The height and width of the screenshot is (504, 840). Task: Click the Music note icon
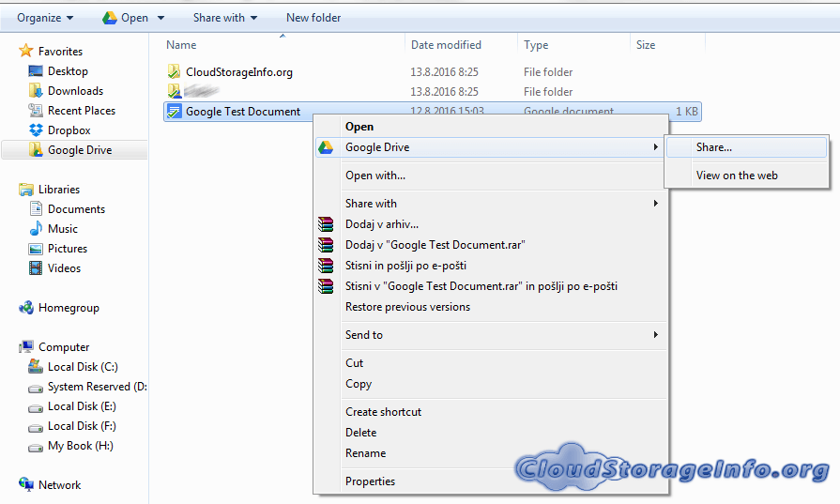pyautogui.click(x=36, y=229)
